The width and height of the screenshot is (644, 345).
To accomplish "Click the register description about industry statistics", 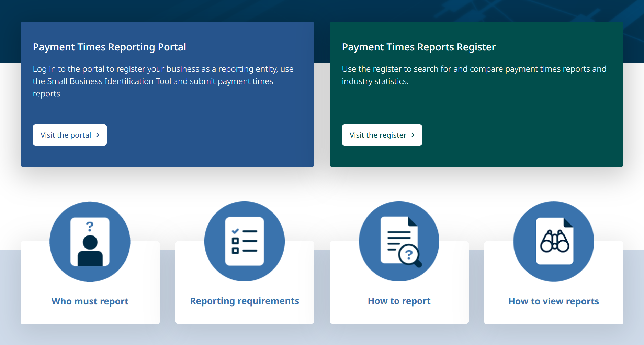I will [474, 75].
